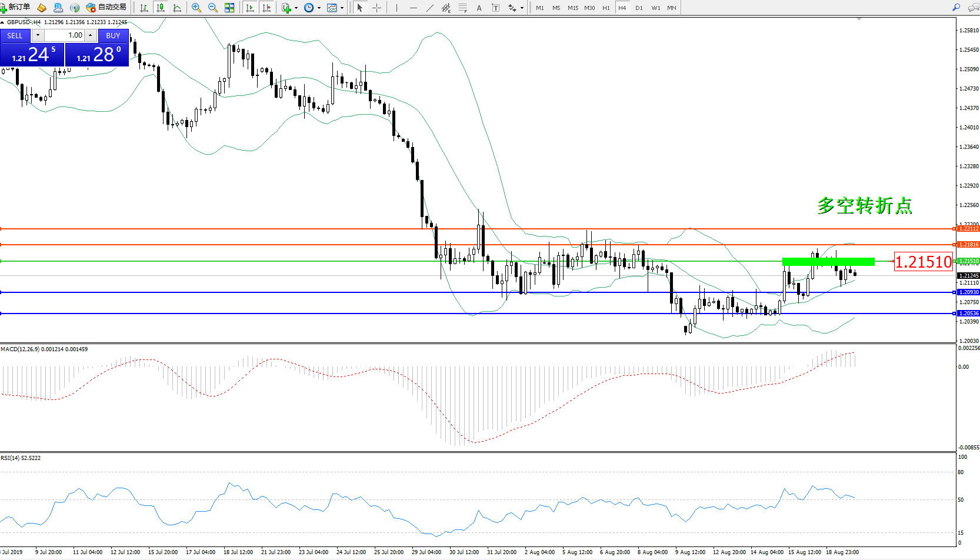This screenshot has width=980, height=560.
Task: Zoom out of the chart
Action: click(213, 8)
